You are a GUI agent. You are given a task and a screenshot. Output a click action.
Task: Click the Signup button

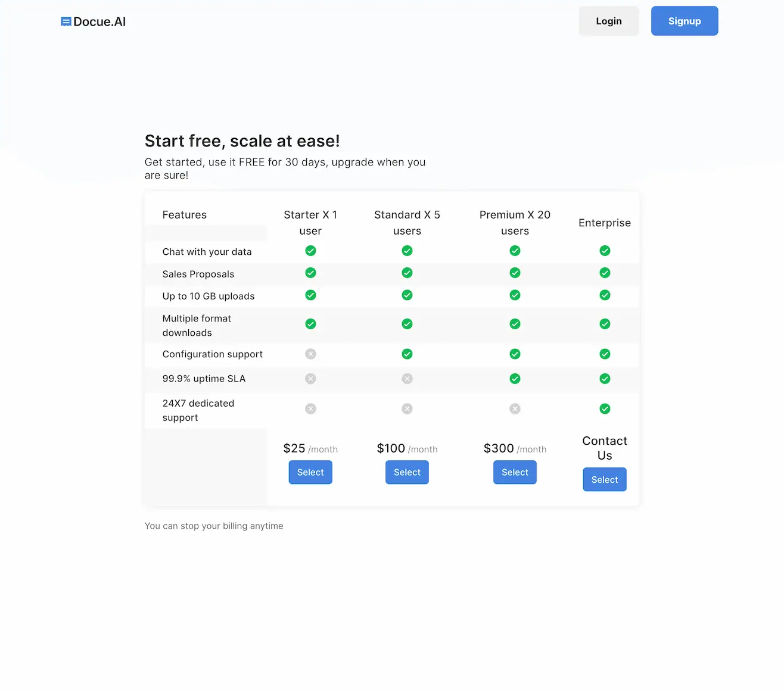pos(684,21)
